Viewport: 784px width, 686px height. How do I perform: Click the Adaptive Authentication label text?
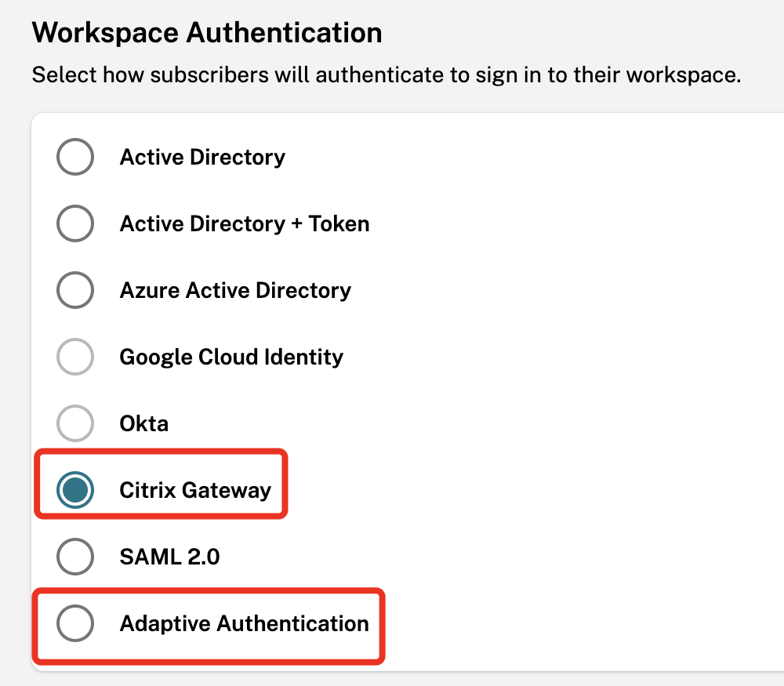click(244, 623)
